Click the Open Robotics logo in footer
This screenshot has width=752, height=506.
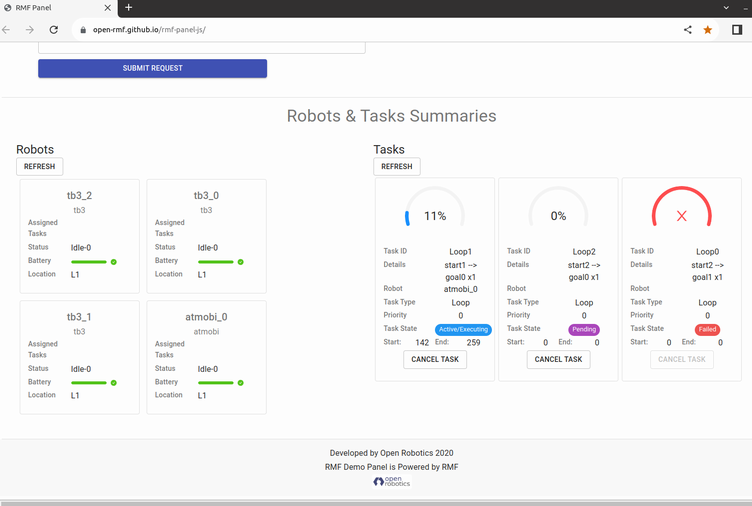[391, 481]
